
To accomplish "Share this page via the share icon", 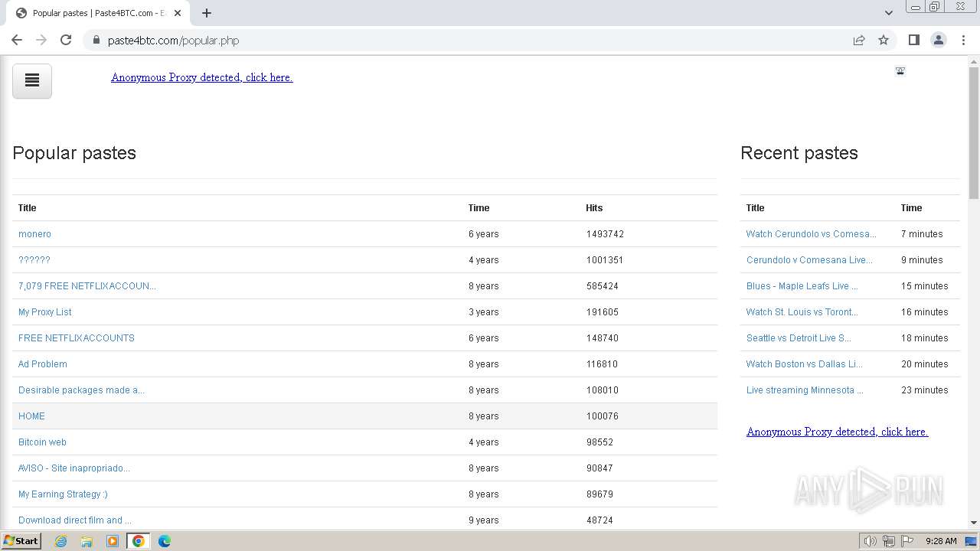I will (859, 40).
